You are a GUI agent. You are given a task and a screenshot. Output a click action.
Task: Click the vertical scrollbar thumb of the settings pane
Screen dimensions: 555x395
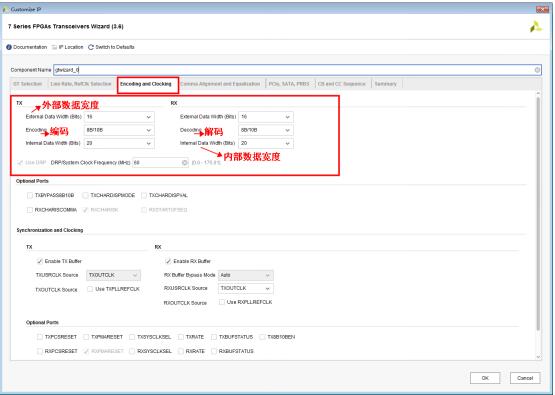[538, 214]
